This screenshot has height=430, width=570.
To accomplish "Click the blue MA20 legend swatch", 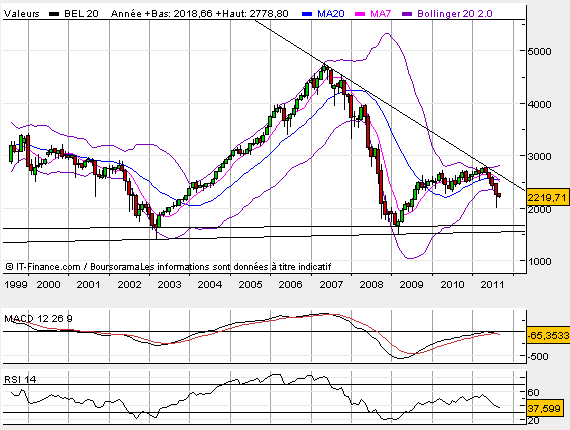I will click(x=307, y=14).
